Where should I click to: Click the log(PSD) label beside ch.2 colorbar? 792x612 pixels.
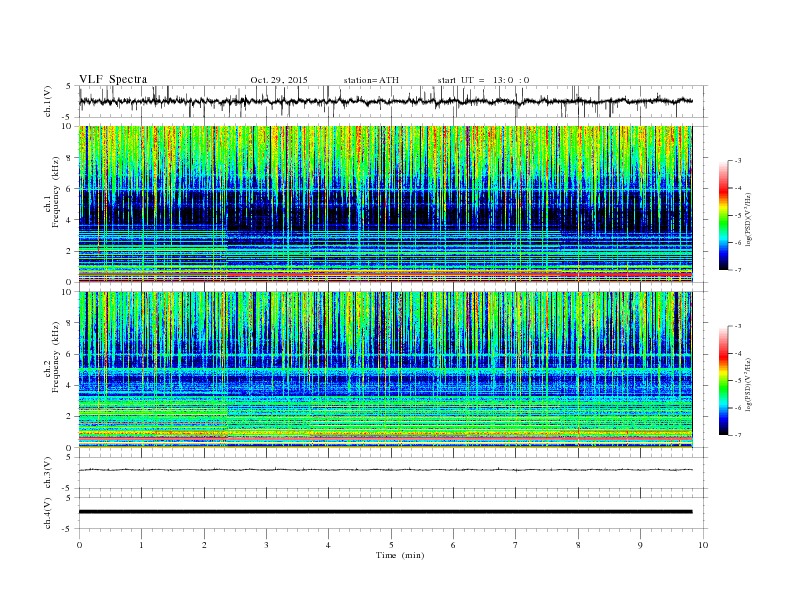coord(749,384)
